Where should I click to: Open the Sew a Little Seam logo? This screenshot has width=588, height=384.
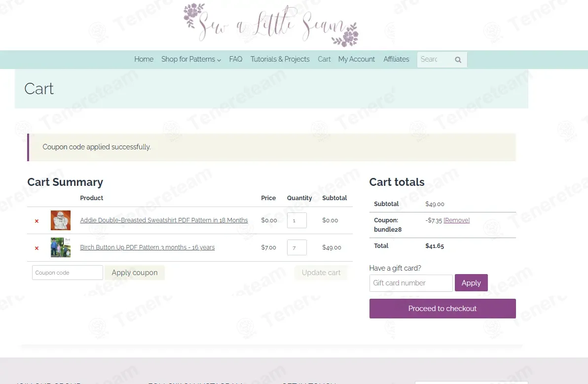pyautogui.click(x=271, y=26)
